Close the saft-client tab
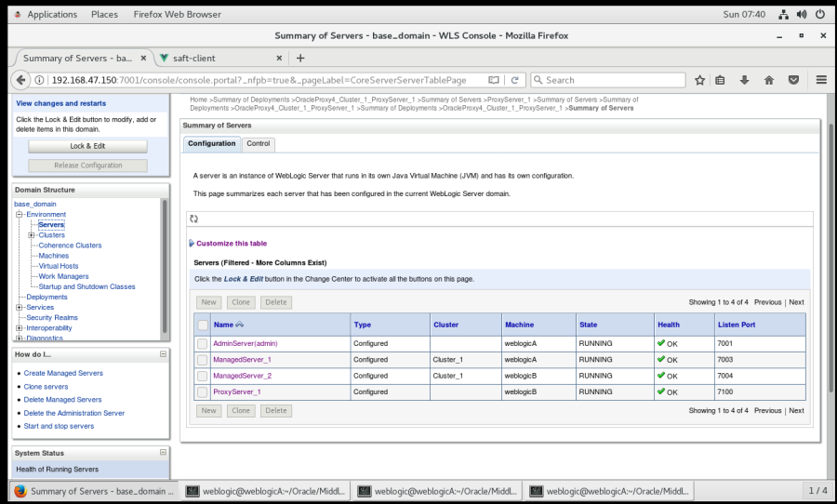837x504 pixels. pyautogui.click(x=279, y=59)
